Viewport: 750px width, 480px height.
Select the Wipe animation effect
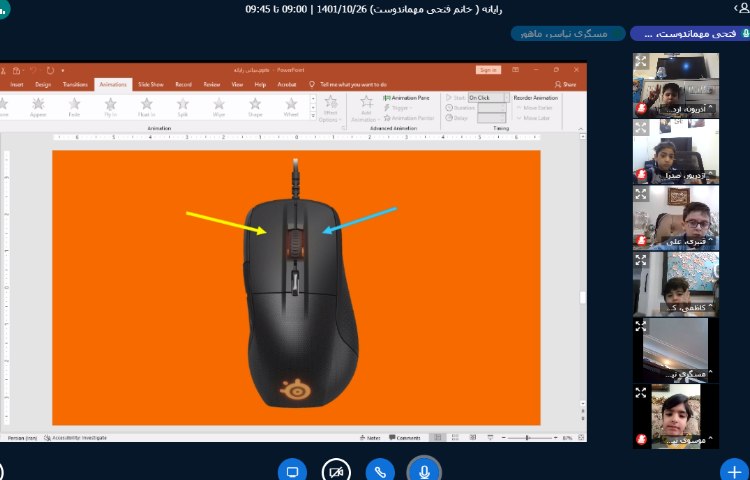click(218, 107)
